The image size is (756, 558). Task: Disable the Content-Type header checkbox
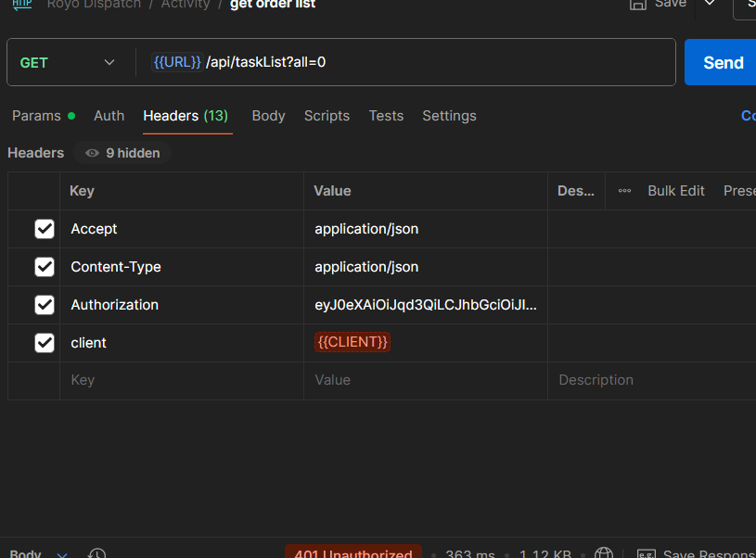(x=45, y=267)
